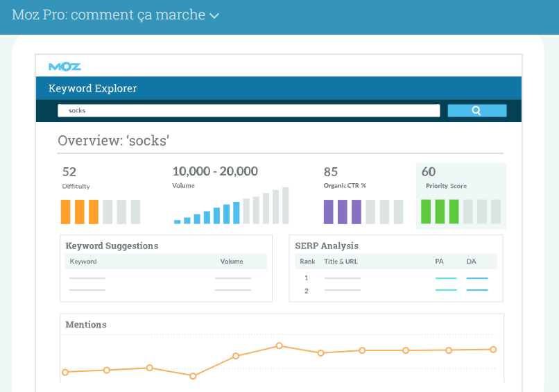Click the last data point on Mentions line
Viewport: 559px width, 392px height.
[493, 350]
